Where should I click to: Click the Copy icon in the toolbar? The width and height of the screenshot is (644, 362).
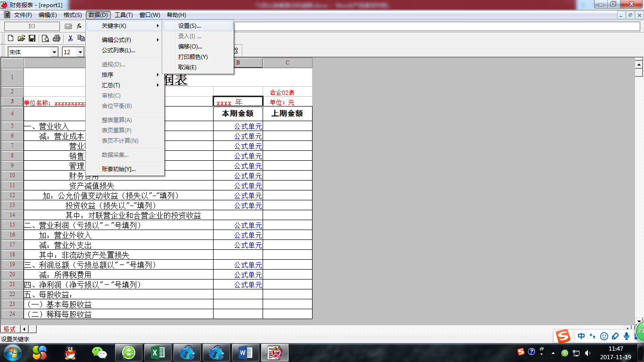tap(81, 38)
